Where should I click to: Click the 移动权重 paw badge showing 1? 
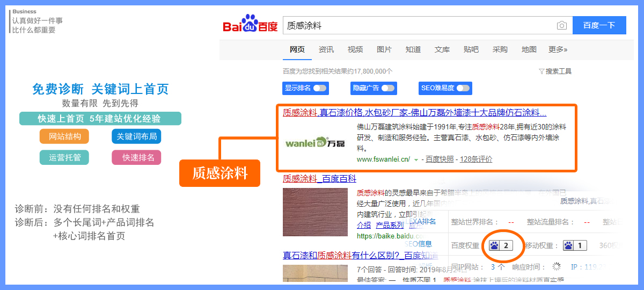(574, 245)
